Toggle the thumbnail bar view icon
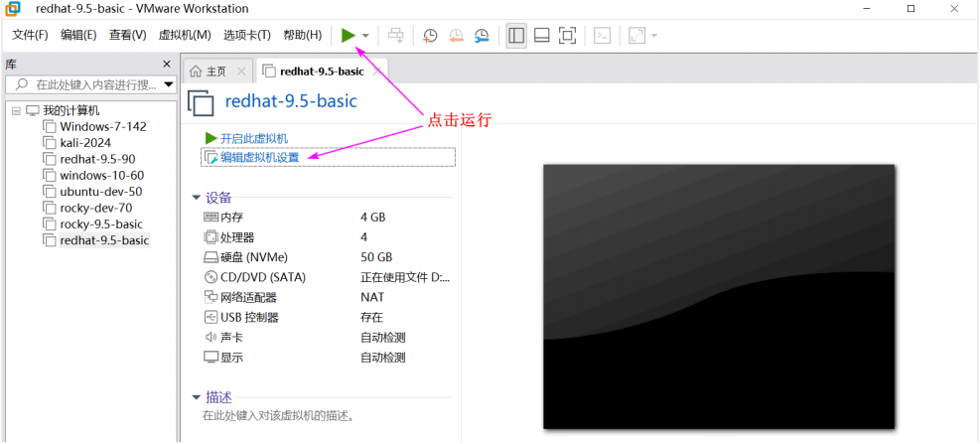 (542, 36)
